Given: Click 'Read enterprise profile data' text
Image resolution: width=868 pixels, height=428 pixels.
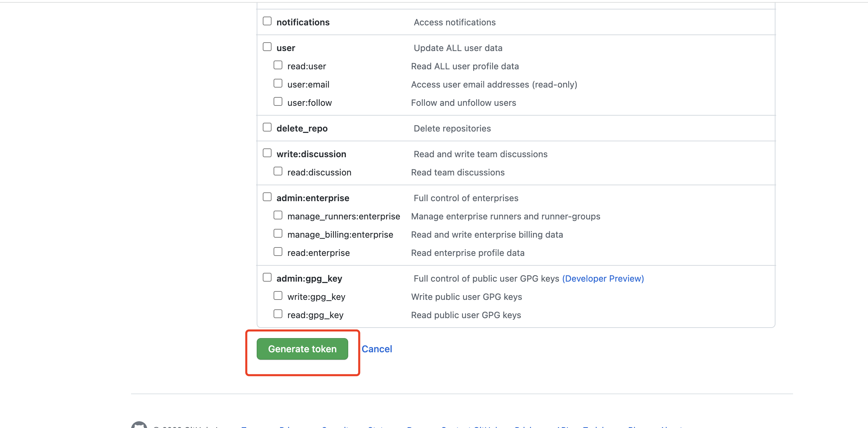Looking at the screenshot, I should (468, 253).
